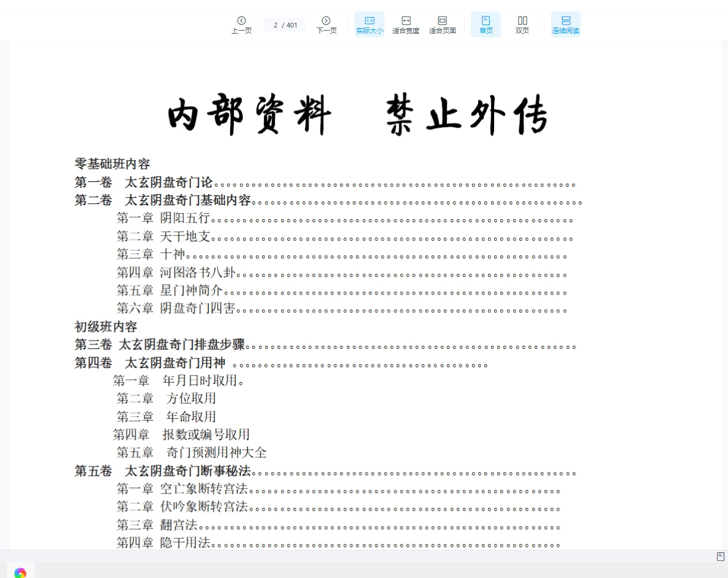Select actual size view (实际大小)
This screenshot has height=578, width=728.
click(x=370, y=24)
